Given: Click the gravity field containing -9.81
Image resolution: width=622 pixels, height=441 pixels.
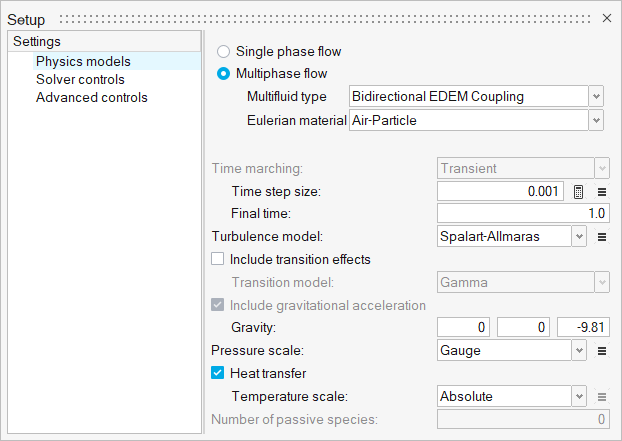Looking at the screenshot, I should point(584,328).
